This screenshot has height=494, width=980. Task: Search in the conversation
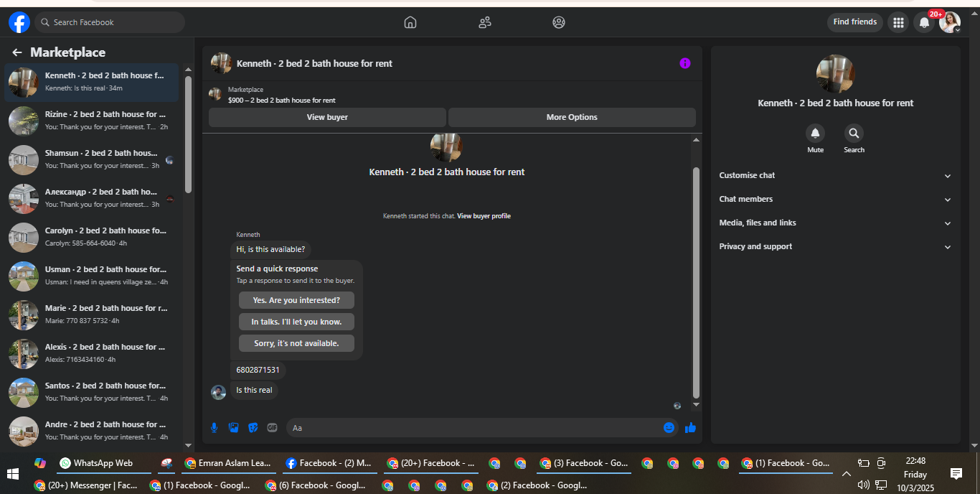tap(854, 133)
